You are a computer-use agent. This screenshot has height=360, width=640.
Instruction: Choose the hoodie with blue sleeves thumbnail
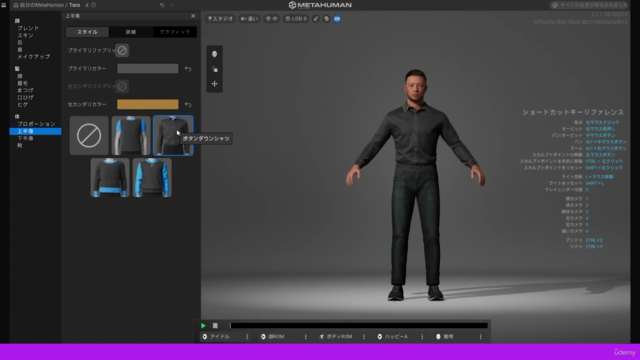coord(152,178)
